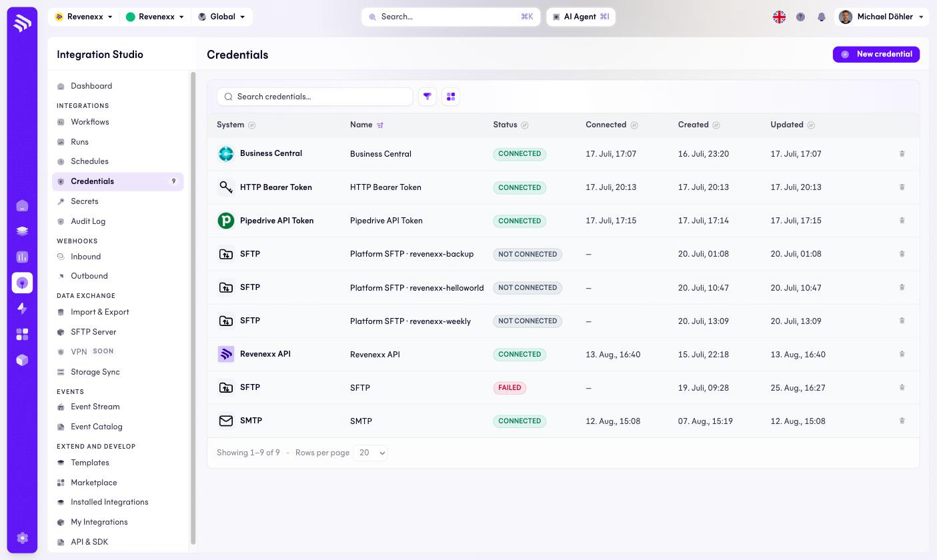This screenshot has height=560, width=937.
Task: Click the Revenexx API name cell
Action: click(x=375, y=355)
